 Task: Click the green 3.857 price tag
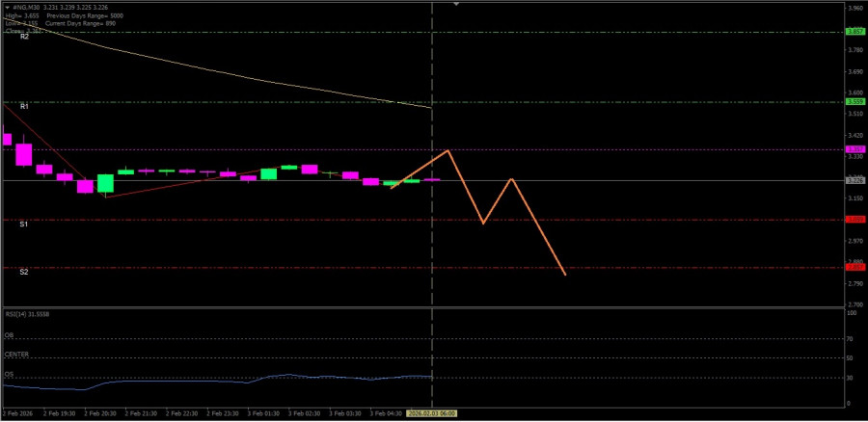click(x=855, y=32)
